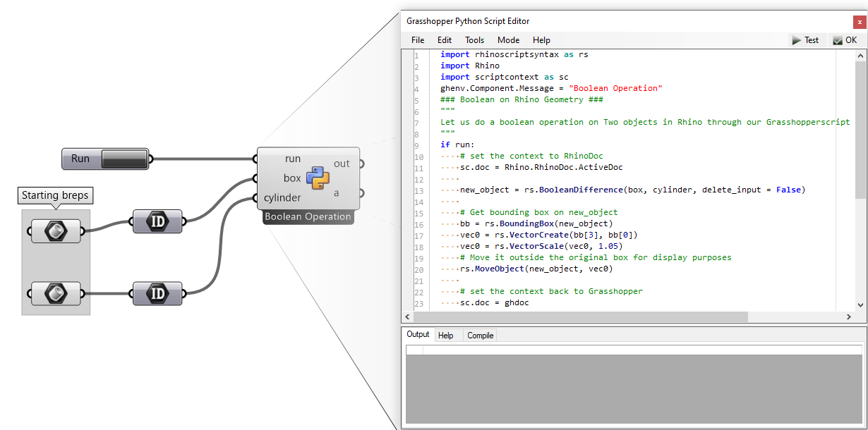This screenshot has height=430, width=868.
Task: Click the rs.MoveObject code line
Action: pos(536,269)
